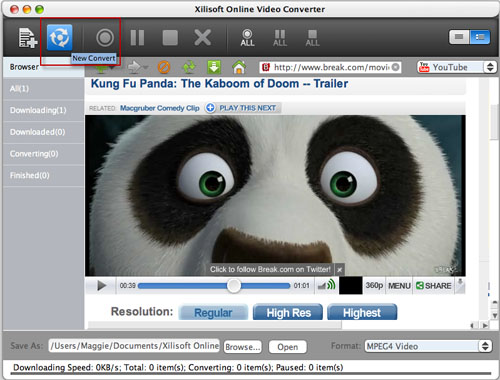500x380 pixels.
Task: Click the follow Break.com on Twitter banner
Action: click(270, 269)
